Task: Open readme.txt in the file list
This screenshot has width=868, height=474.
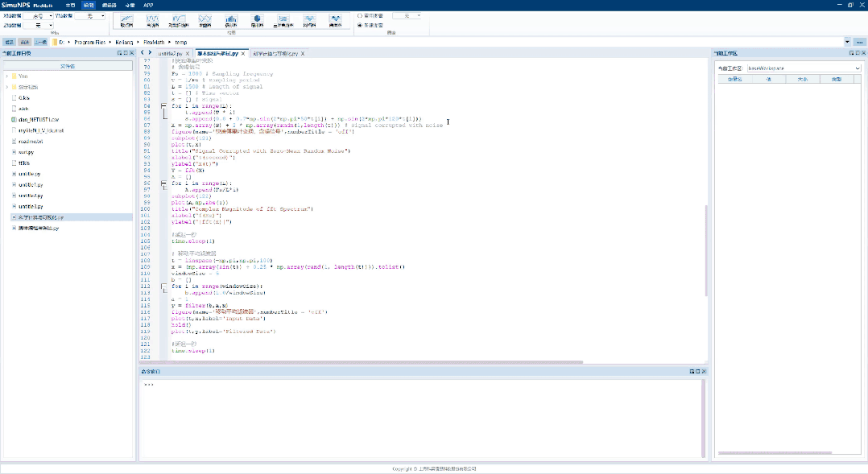Action: click(x=31, y=140)
